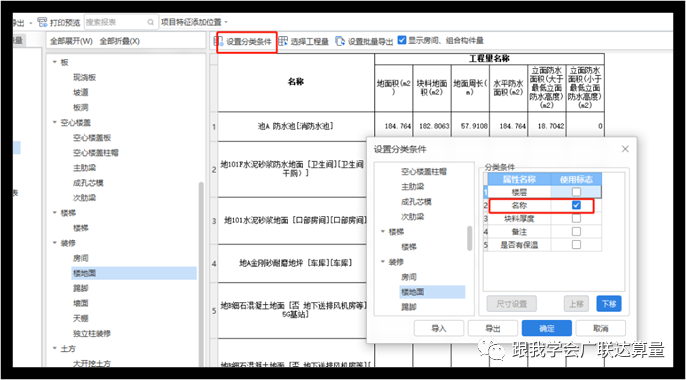Click the 导入 button in dialog
686x380 pixels.
[x=439, y=328]
